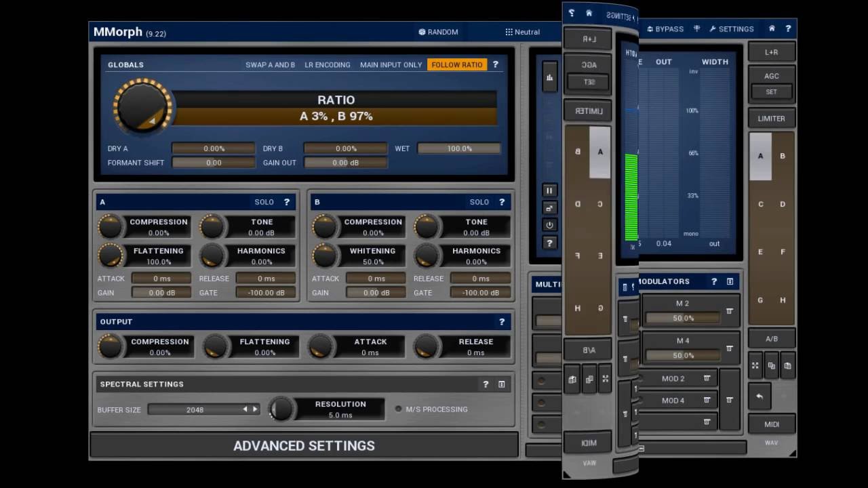Click the Paste icon below the right-side A/B button
The image size is (868, 488).
pyautogui.click(x=787, y=365)
